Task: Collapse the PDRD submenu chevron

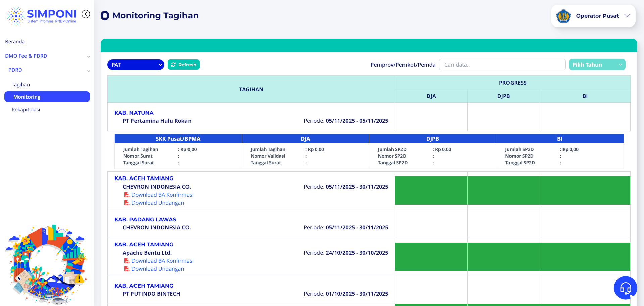Action: click(x=89, y=71)
